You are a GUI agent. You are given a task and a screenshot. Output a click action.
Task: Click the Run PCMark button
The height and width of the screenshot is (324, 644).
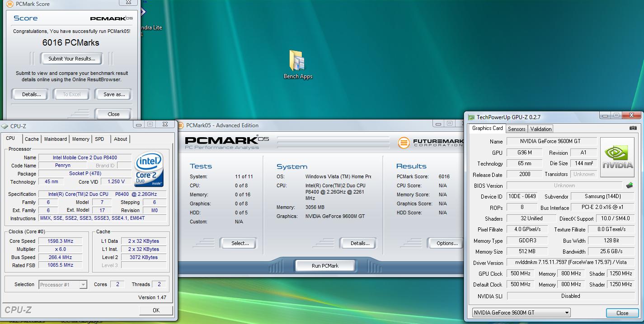point(325,266)
